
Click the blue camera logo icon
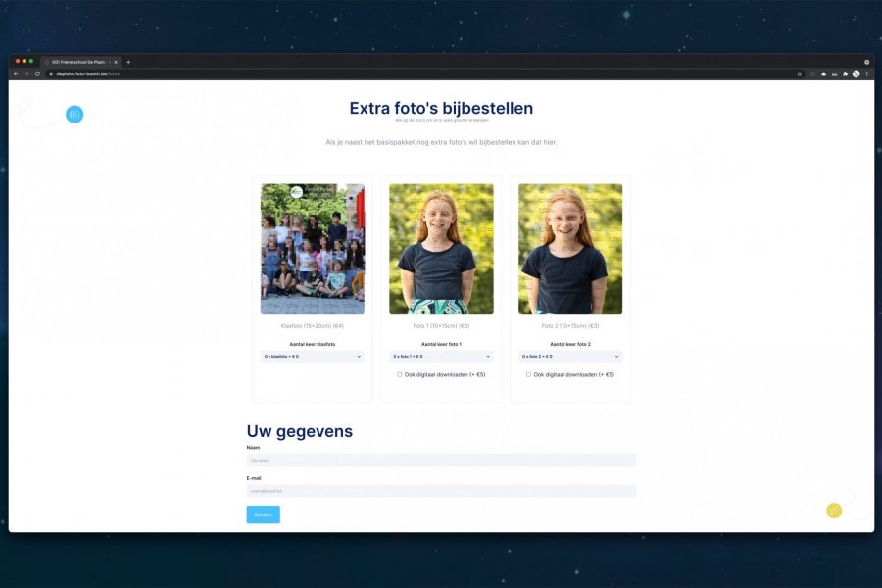(74, 115)
